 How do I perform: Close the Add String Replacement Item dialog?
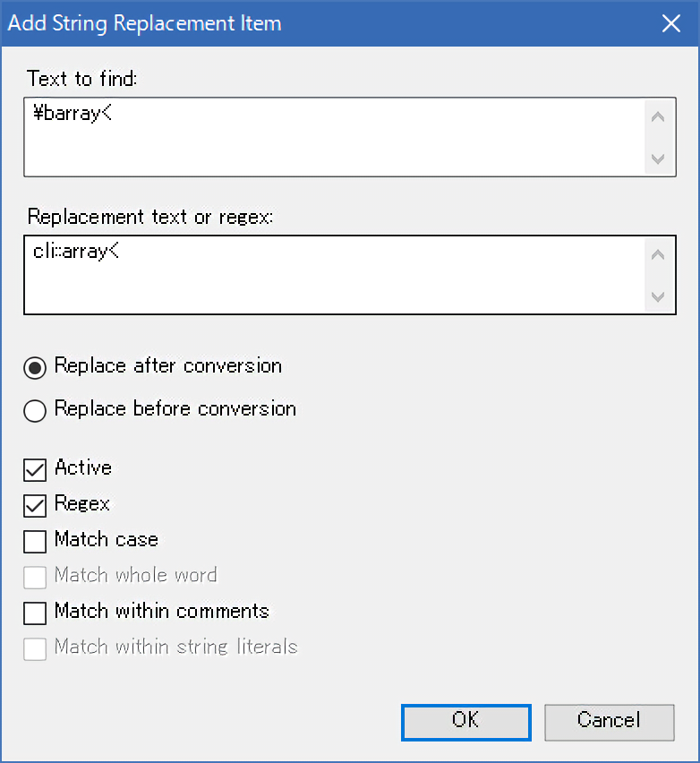pyautogui.click(x=671, y=23)
